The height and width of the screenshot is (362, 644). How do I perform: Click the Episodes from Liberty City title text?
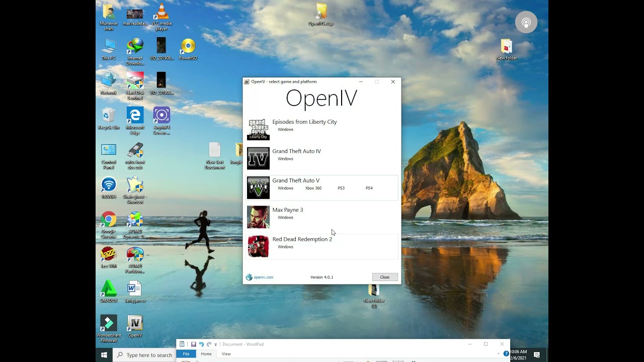tap(304, 122)
